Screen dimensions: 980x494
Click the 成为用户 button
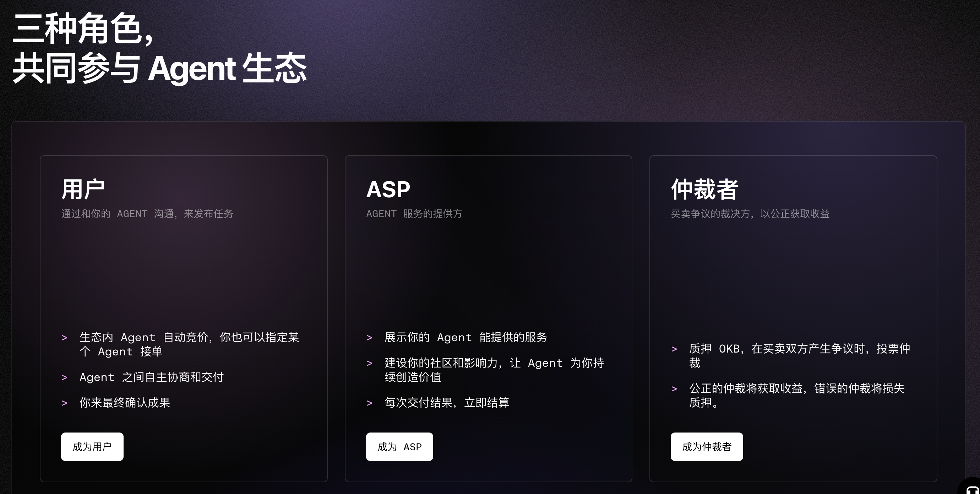click(x=92, y=446)
